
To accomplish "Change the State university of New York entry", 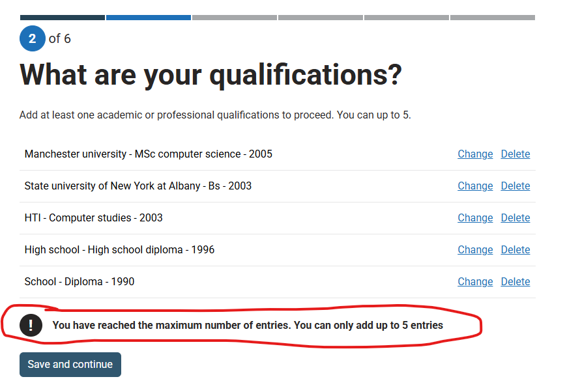I will pyautogui.click(x=475, y=186).
